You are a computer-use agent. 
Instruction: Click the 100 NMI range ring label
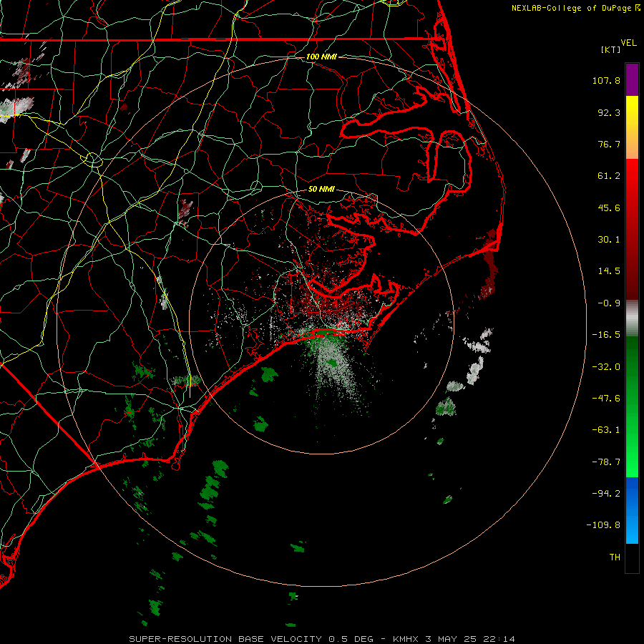point(321,57)
